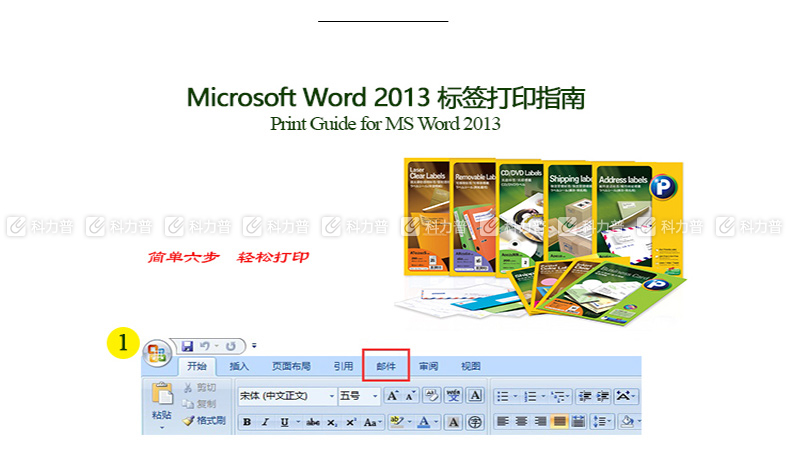Apply multilevel list
The width and height of the screenshot is (790, 454).
point(560,397)
